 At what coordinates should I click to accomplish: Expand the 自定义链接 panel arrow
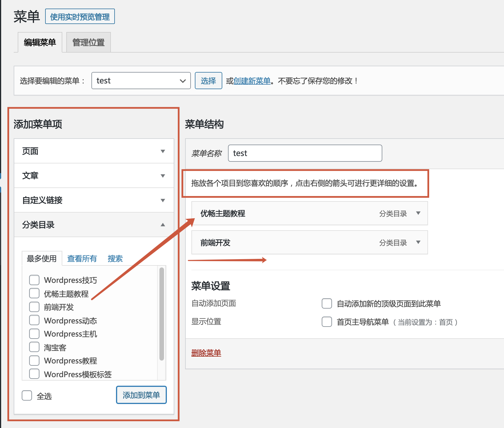click(x=163, y=200)
